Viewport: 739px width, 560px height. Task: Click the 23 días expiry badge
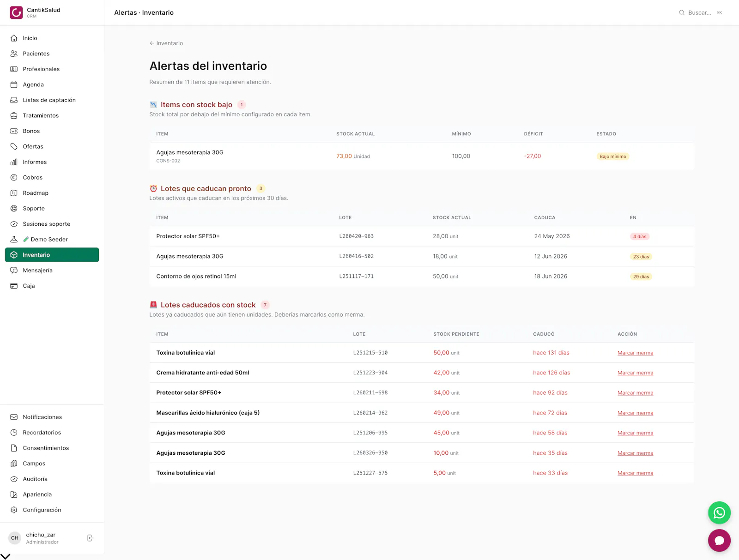(x=641, y=257)
